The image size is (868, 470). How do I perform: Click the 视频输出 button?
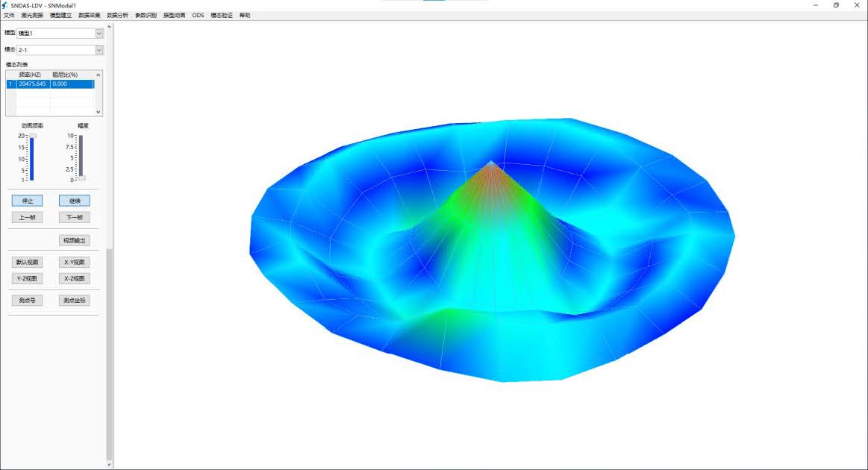pyautogui.click(x=75, y=240)
